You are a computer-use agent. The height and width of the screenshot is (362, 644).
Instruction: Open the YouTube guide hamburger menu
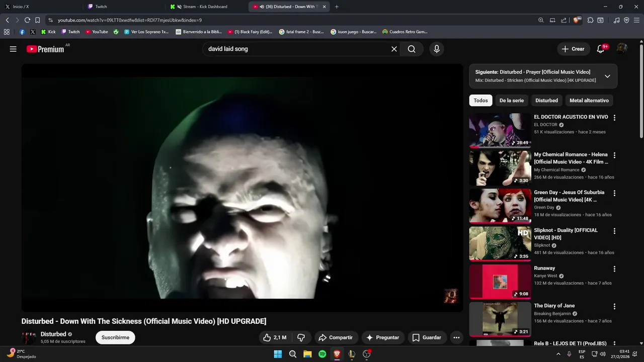(x=13, y=49)
